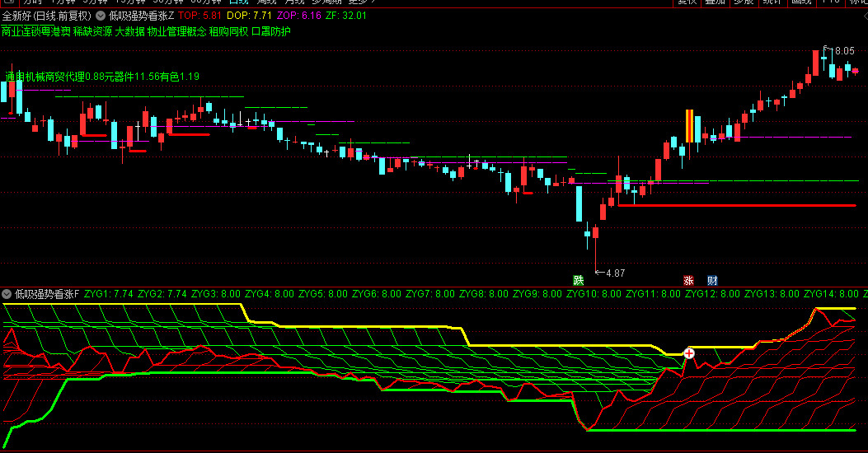Click the 4.87 low price label
Image resolution: width=868 pixels, height=453 pixels.
point(616,273)
